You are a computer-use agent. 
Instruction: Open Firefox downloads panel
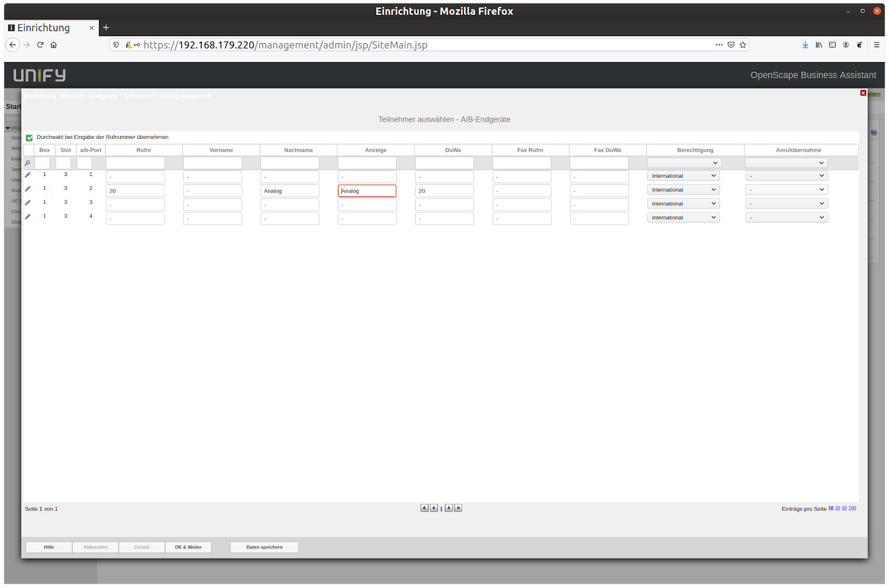pyautogui.click(x=805, y=45)
